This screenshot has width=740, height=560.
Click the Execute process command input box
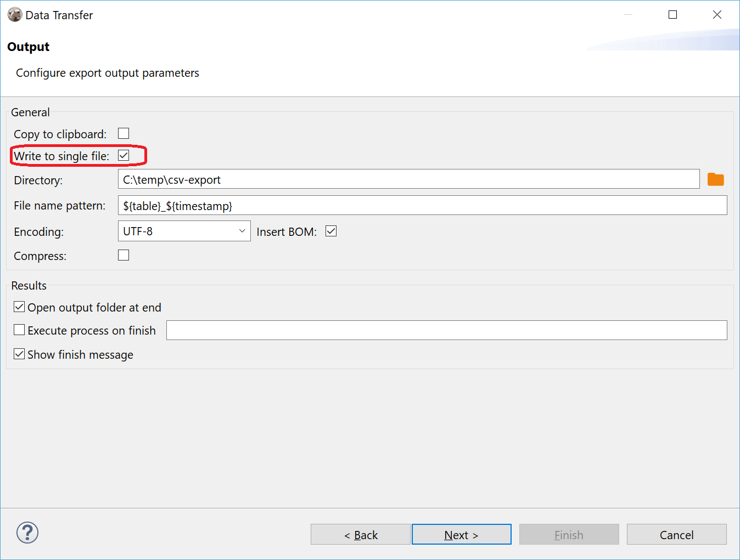point(446,330)
